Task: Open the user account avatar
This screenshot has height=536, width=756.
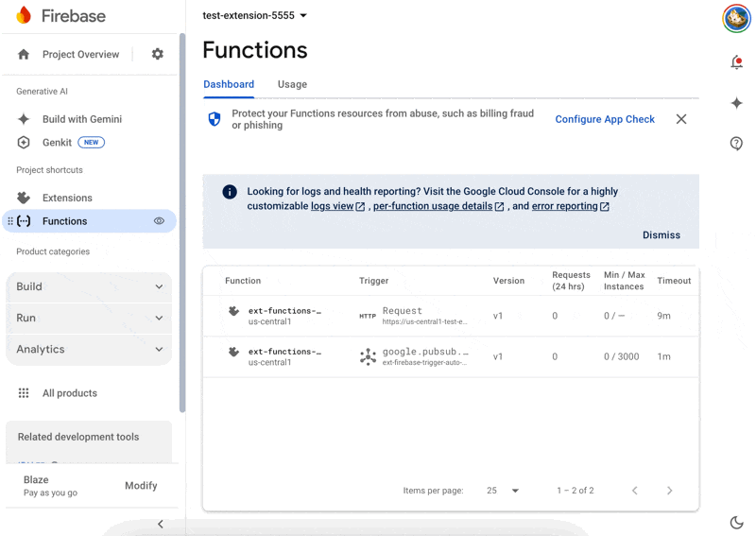Action: tap(736, 18)
